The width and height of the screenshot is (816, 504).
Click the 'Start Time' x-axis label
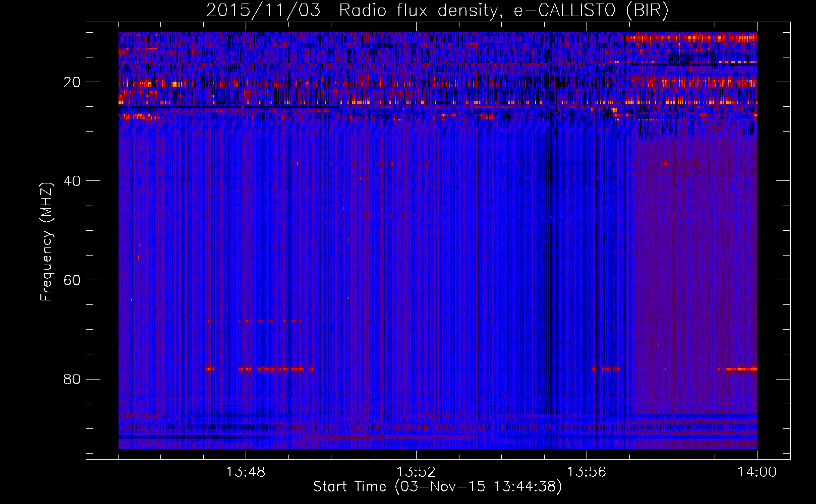point(437,487)
